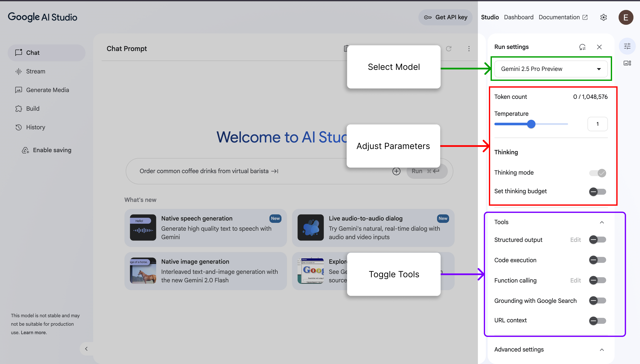Open the Native speech generation card
Screen dimensions: 640x364
click(205, 228)
